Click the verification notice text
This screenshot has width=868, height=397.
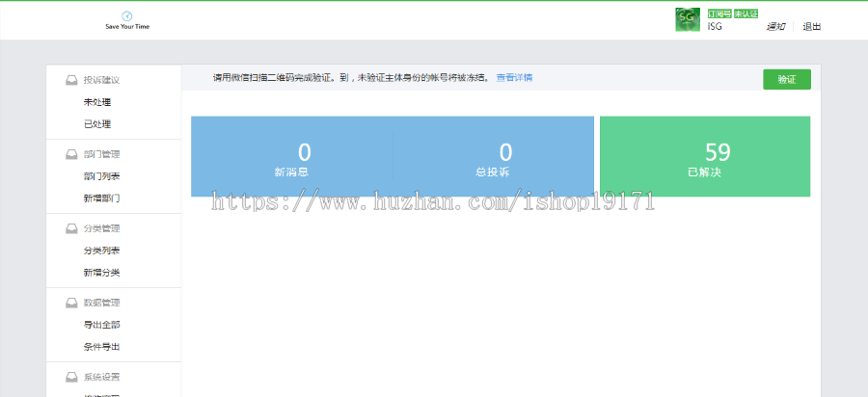pos(351,78)
